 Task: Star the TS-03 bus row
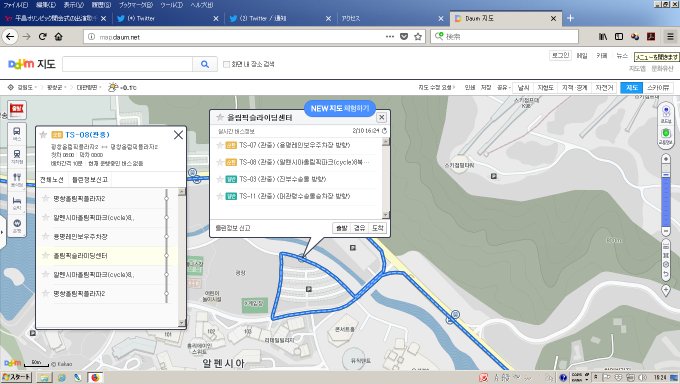tap(220, 179)
